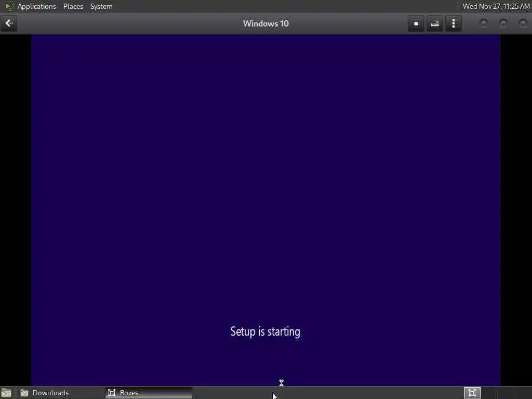Open the keyboard shortcuts send-keys button
The image size is (532, 399).
click(435, 23)
